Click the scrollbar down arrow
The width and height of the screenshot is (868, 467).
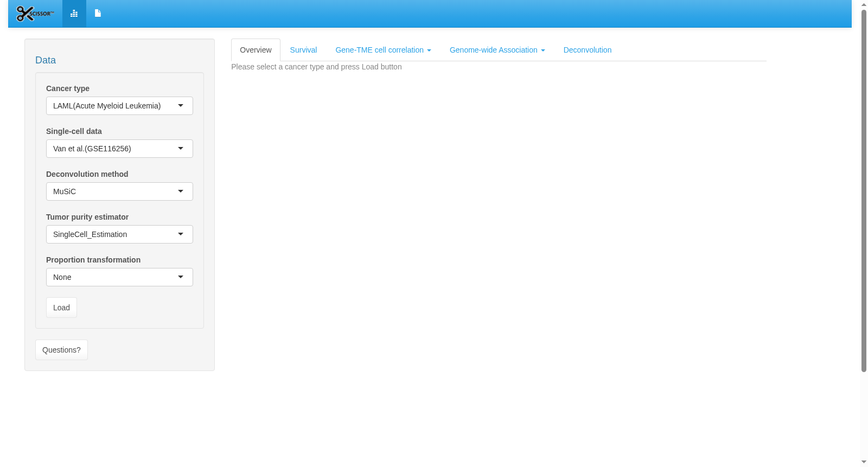point(864,462)
